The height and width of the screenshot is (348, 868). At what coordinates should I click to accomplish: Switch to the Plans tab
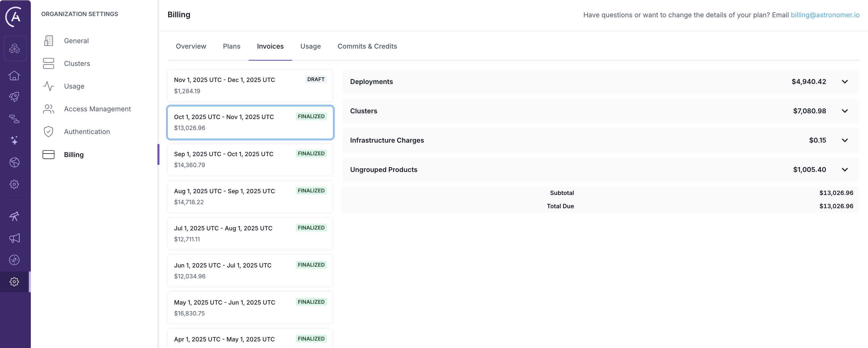[231, 46]
